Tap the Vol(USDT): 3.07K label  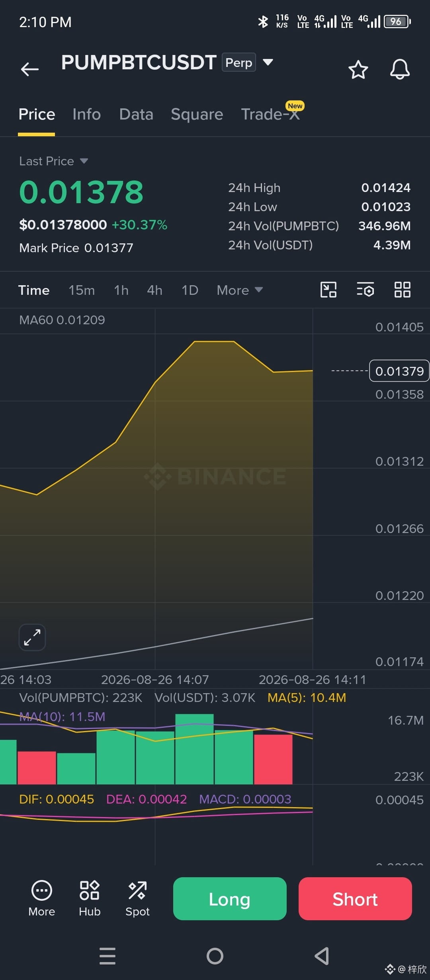(x=205, y=698)
